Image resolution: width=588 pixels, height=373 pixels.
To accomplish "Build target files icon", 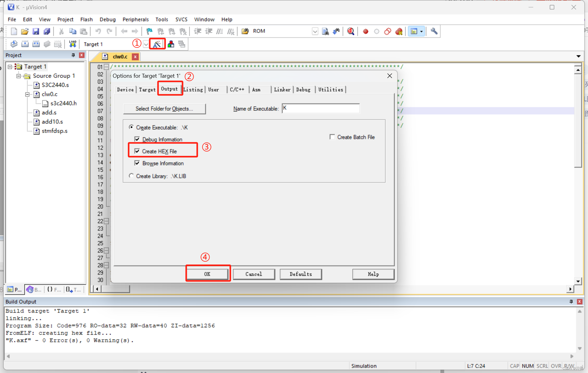I will click(x=25, y=44).
